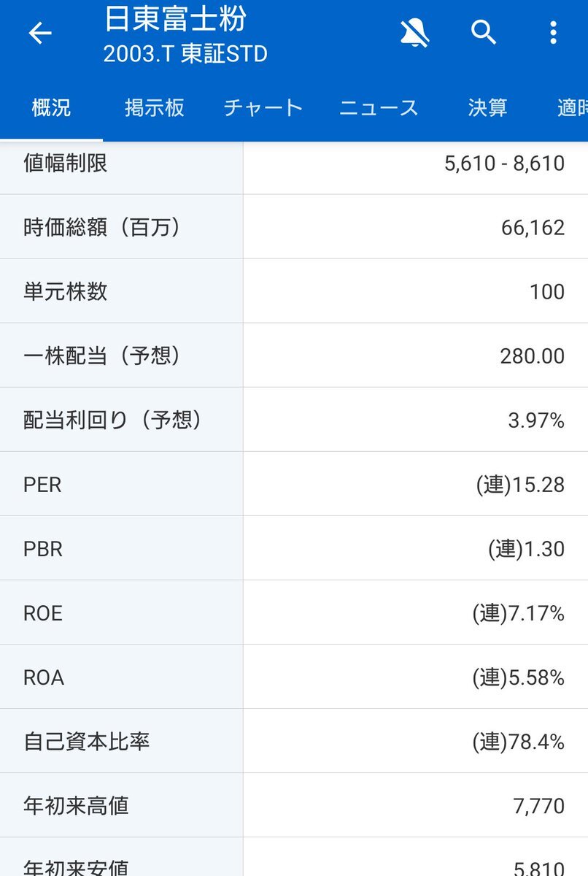Select the 時価総額 value 66,162

point(533,228)
